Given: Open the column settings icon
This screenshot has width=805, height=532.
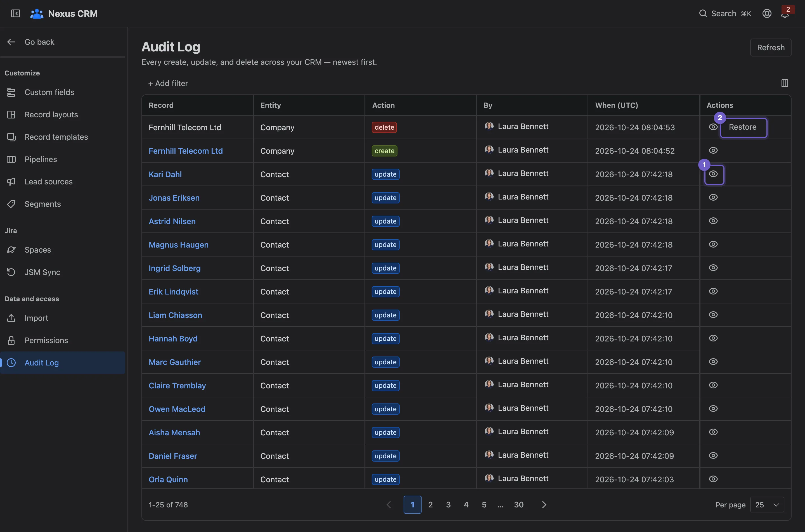Looking at the screenshot, I should [x=785, y=83].
